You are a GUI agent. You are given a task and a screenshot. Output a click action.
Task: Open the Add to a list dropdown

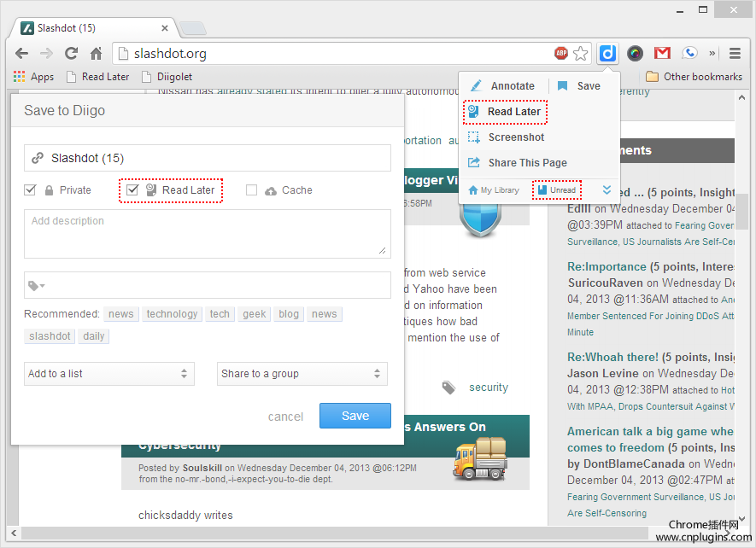[x=109, y=374]
